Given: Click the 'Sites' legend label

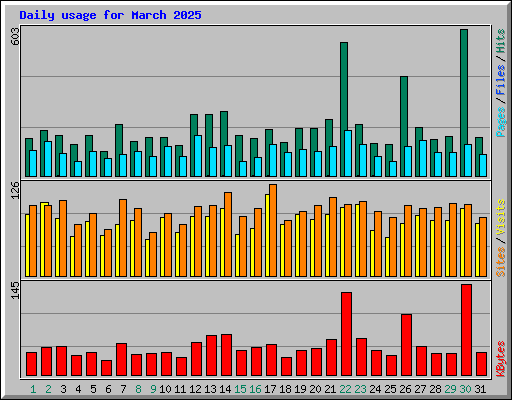Looking at the screenshot, I should [500, 262].
